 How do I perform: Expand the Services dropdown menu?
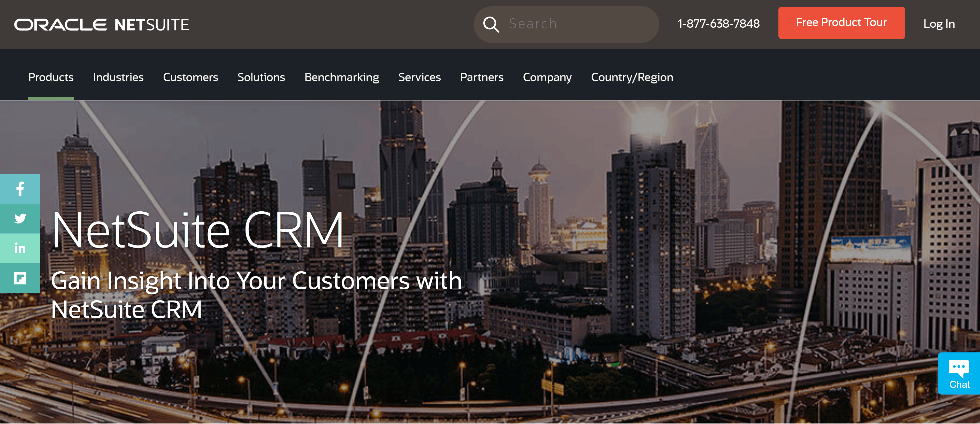point(420,77)
